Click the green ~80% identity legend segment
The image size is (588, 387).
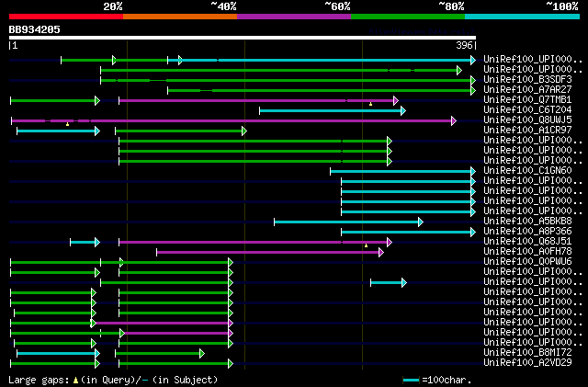[408, 17]
